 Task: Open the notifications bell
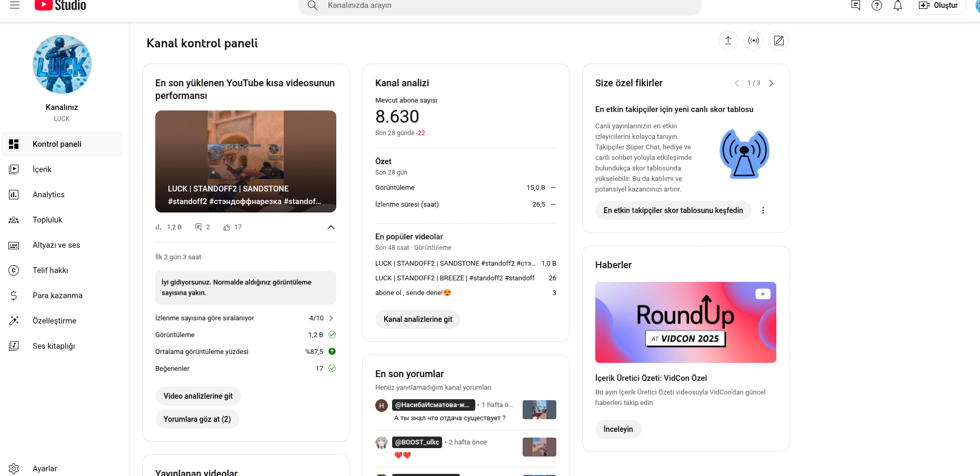[898, 5]
